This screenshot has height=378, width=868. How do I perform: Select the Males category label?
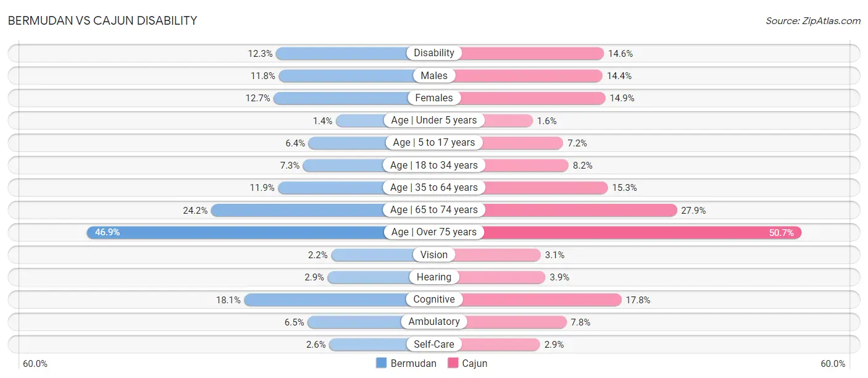(x=434, y=75)
